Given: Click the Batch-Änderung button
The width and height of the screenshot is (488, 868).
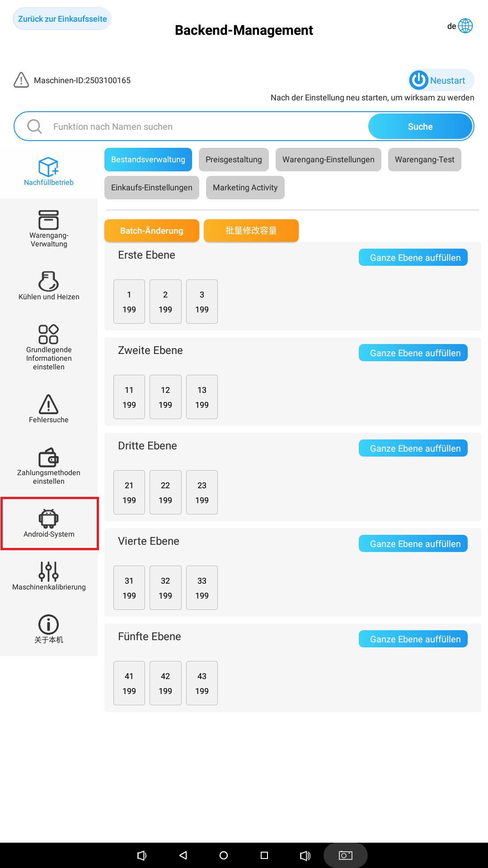Looking at the screenshot, I should [151, 231].
